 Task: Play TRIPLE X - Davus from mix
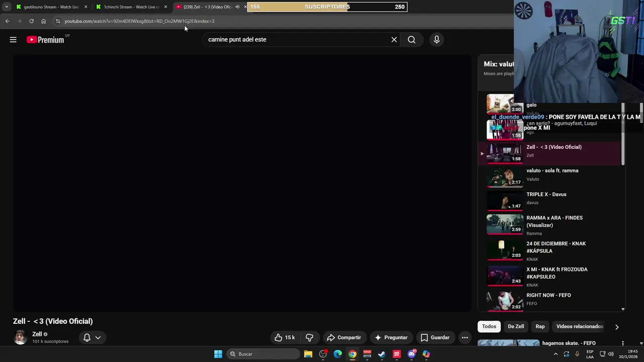[x=546, y=195]
